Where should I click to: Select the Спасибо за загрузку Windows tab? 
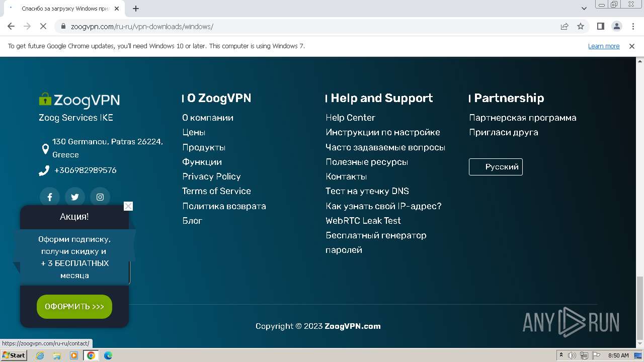pyautogui.click(x=64, y=9)
